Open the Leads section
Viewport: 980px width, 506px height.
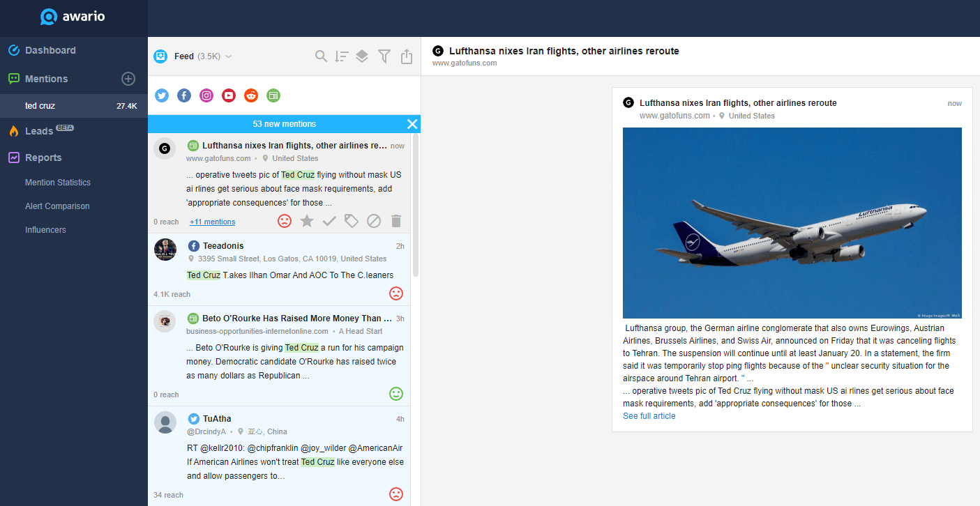pos(39,131)
